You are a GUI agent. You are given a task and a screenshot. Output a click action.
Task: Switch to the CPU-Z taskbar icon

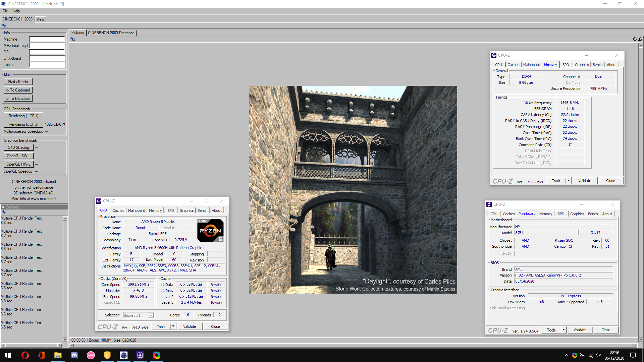(x=140, y=355)
